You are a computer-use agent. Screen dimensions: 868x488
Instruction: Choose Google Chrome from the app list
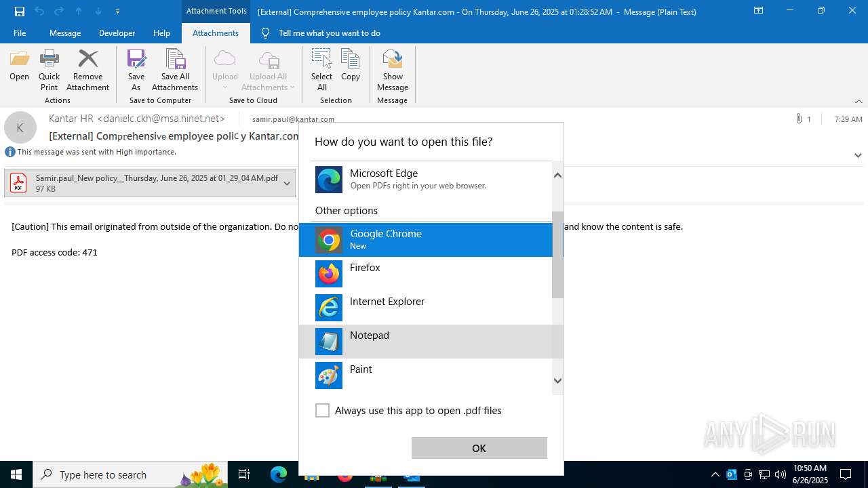(426, 240)
